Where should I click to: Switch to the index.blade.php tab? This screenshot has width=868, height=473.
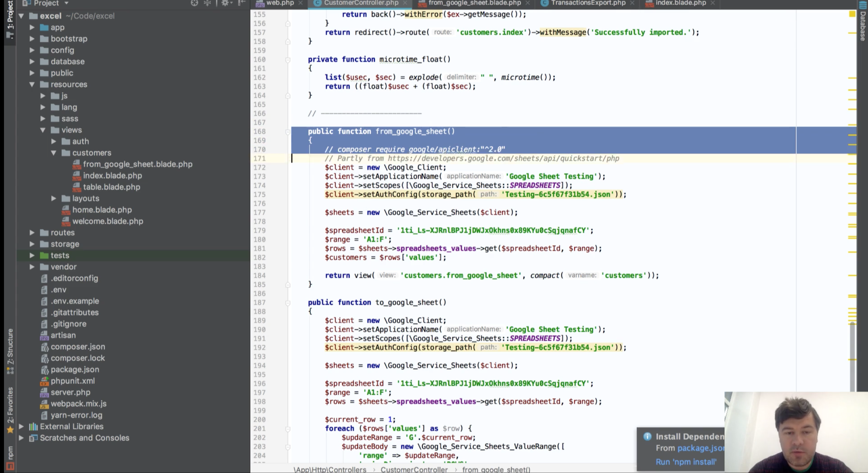pyautogui.click(x=681, y=3)
